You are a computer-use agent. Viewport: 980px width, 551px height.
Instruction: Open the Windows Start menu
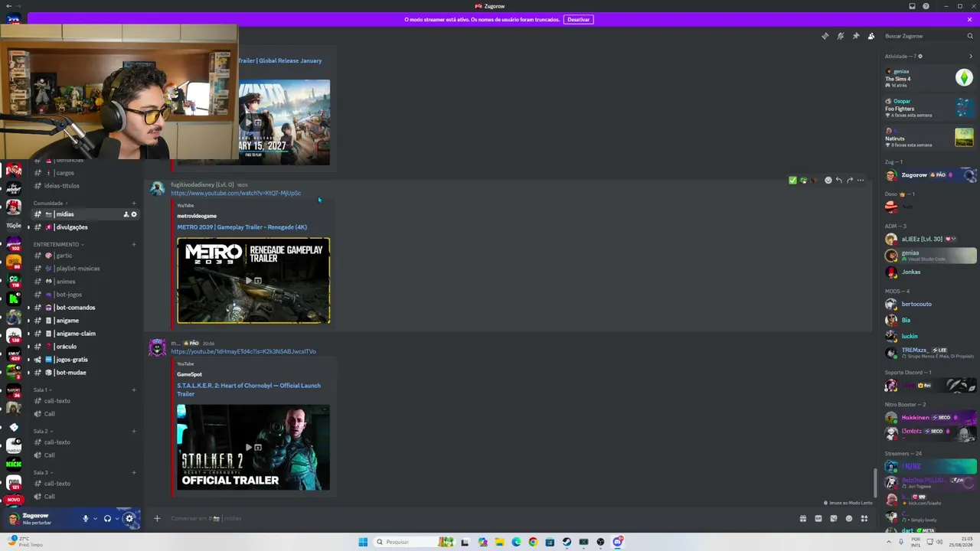click(363, 542)
